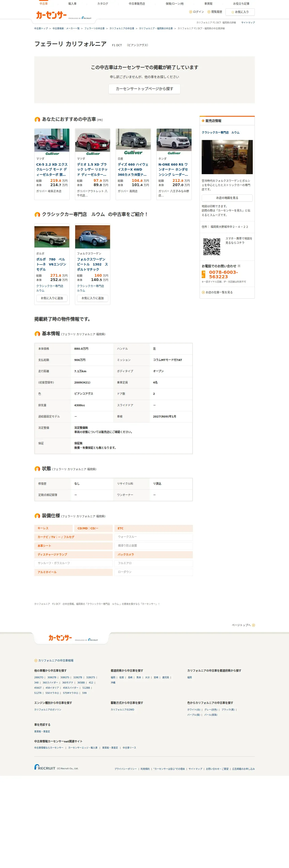
Task: Add フォルクスワーゲン ビートル to favorites
Action: coord(93,298)
